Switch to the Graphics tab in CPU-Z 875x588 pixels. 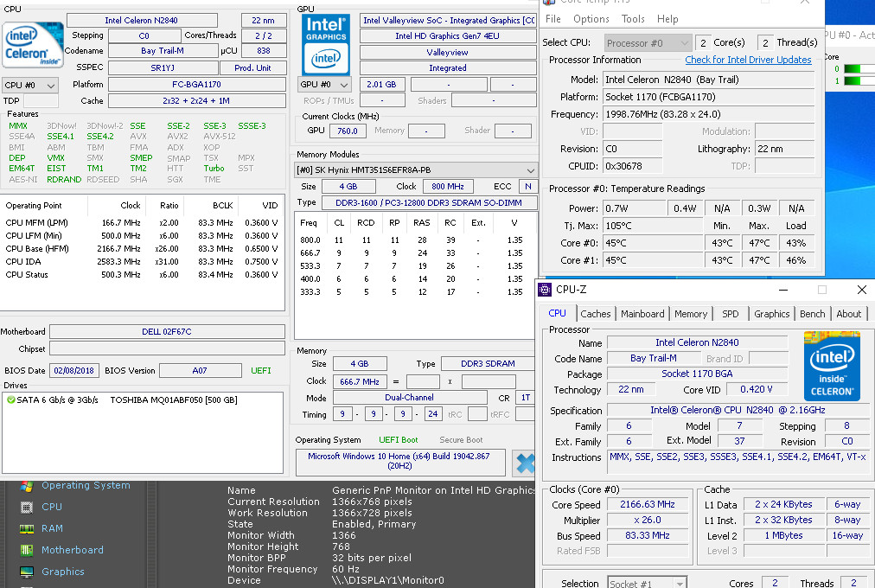tap(772, 314)
